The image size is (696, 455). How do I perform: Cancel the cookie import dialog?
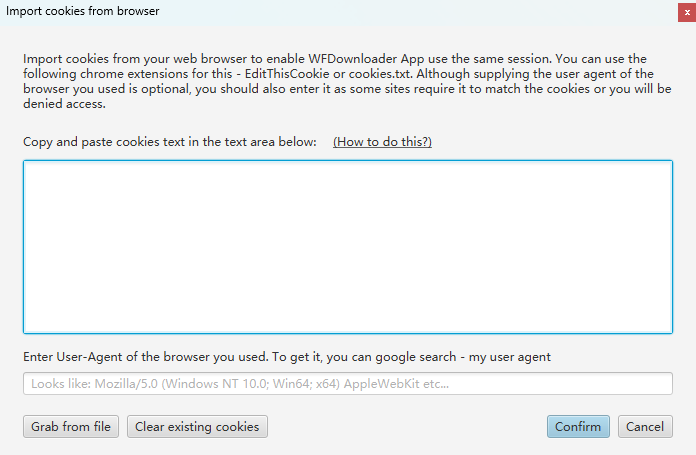(645, 427)
